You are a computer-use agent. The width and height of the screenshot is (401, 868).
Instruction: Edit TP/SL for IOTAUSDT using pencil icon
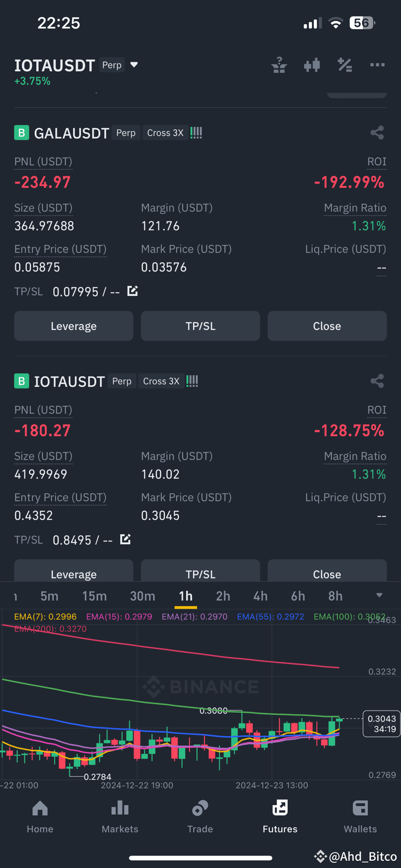pyautogui.click(x=125, y=539)
